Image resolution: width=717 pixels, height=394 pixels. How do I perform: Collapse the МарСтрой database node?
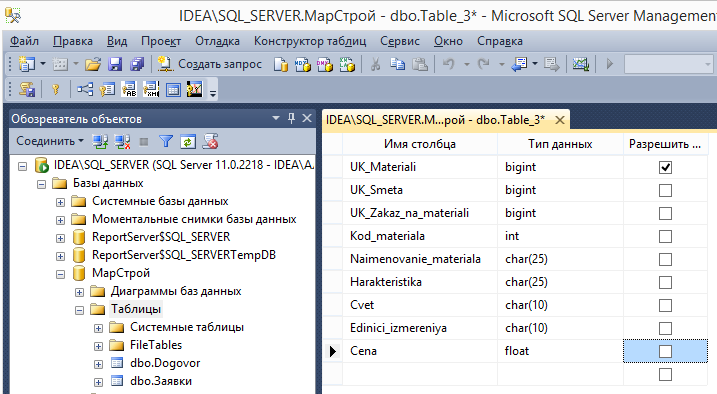coord(60,274)
